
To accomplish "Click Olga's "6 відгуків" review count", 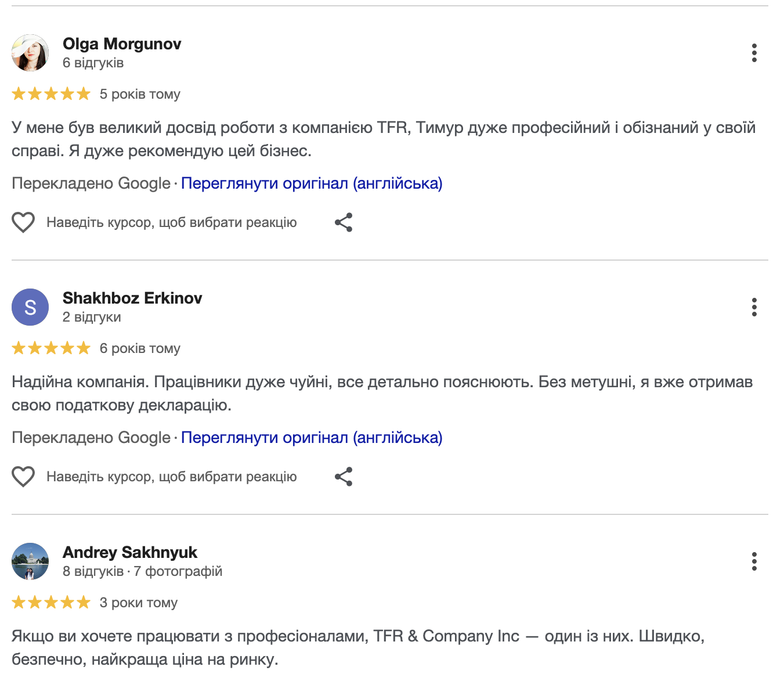I will [93, 63].
